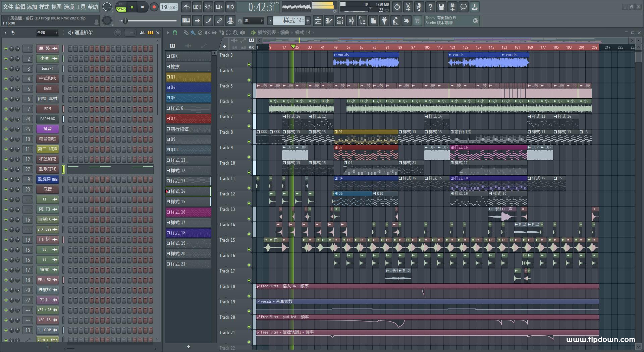The height and width of the screenshot is (352, 644).
Task: Open the 3.2 countdown time signature selector
Action: click(x=208, y=7)
